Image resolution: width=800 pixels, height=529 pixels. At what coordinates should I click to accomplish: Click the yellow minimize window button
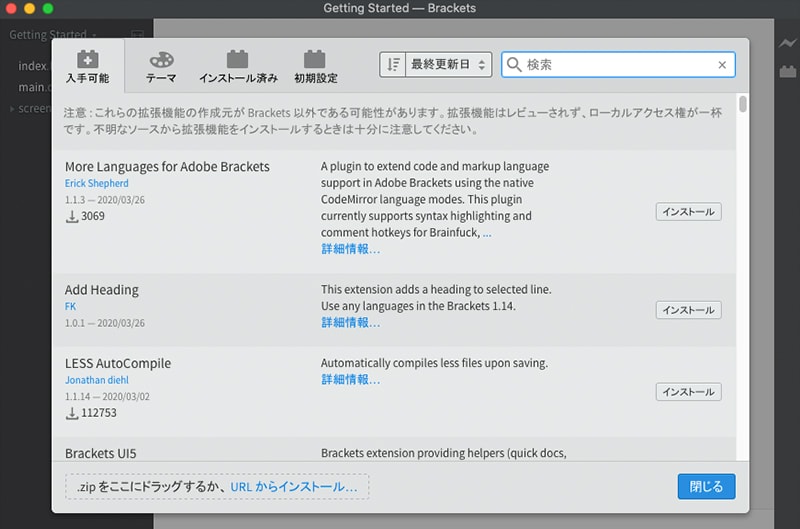coord(30,8)
